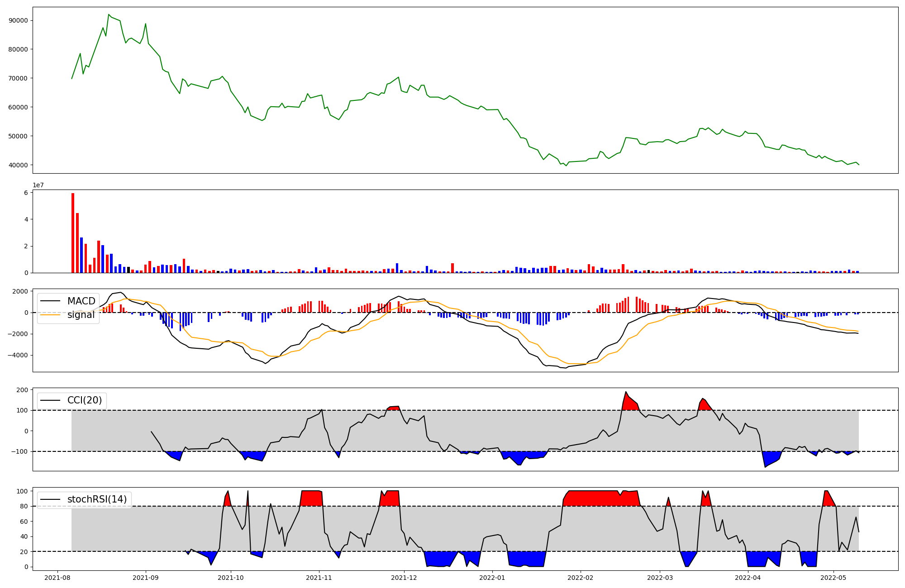Click the tallest red volume bar
905x588 pixels.
pyautogui.click(x=73, y=233)
